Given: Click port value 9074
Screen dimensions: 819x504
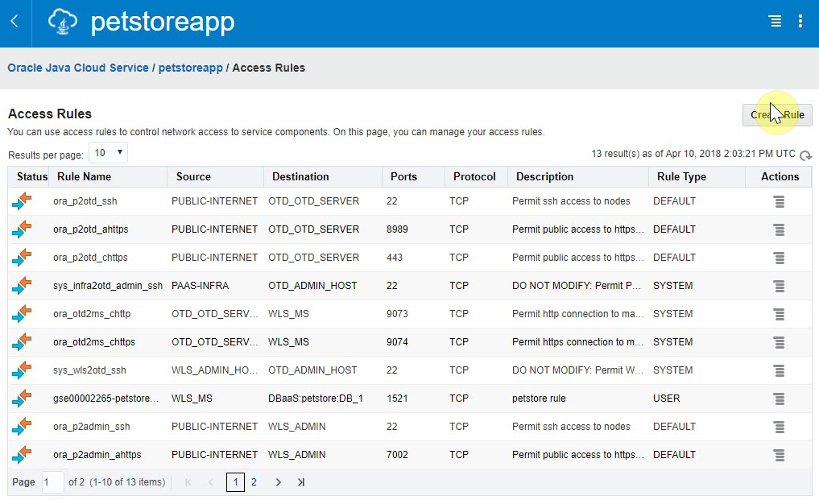Looking at the screenshot, I should [x=397, y=342].
